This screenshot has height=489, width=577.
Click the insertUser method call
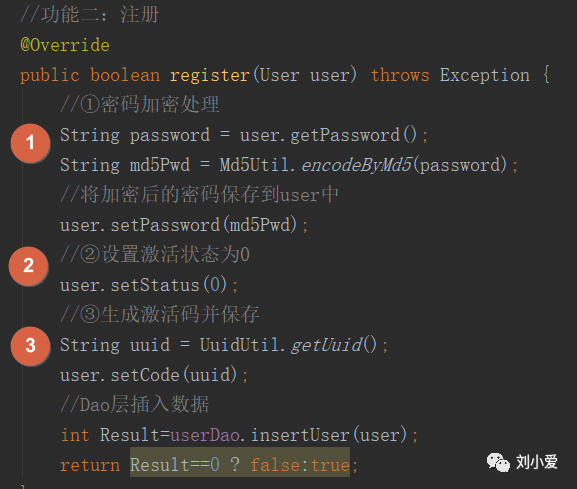pos(300,435)
